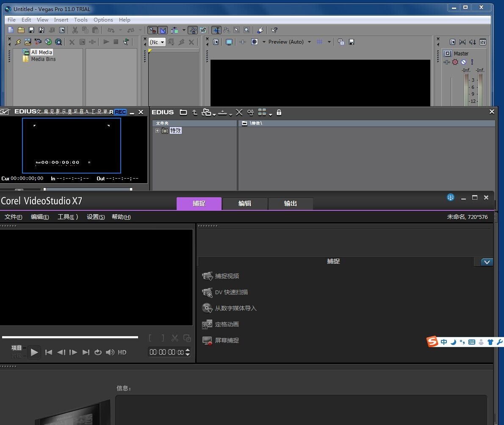
Task: Click the Save icon in Vegas toolbar
Action: coord(31,30)
